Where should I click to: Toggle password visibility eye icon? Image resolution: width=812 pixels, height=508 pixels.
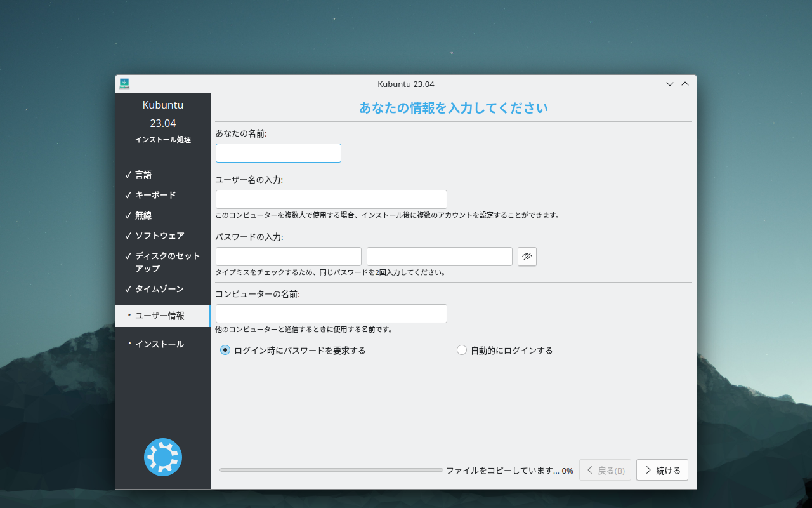point(527,257)
